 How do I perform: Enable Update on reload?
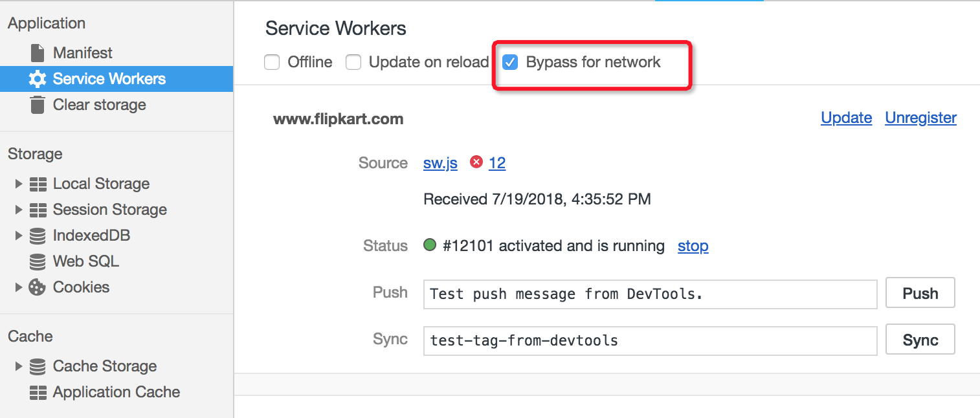(x=353, y=62)
